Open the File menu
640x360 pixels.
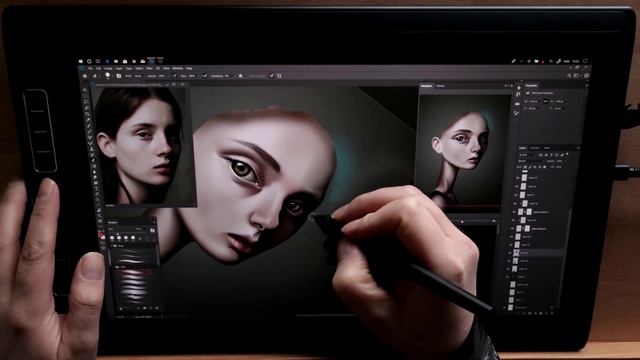tap(90, 68)
